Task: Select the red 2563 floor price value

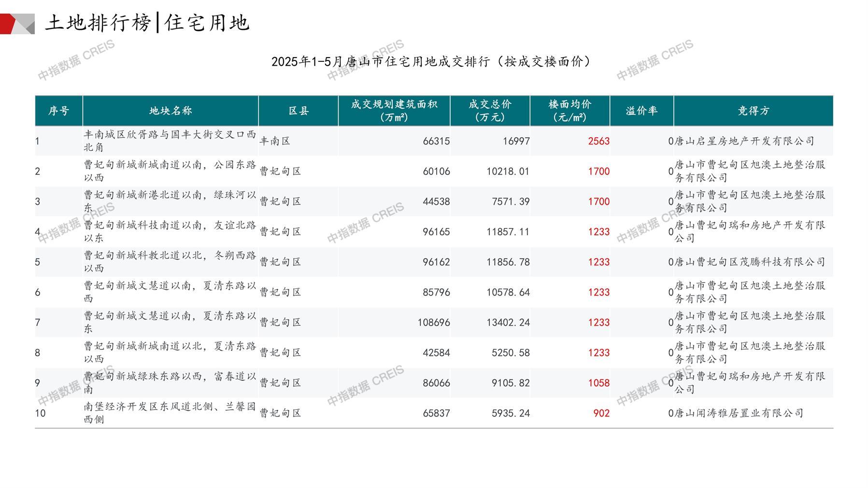Action: click(x=598, y=141)
